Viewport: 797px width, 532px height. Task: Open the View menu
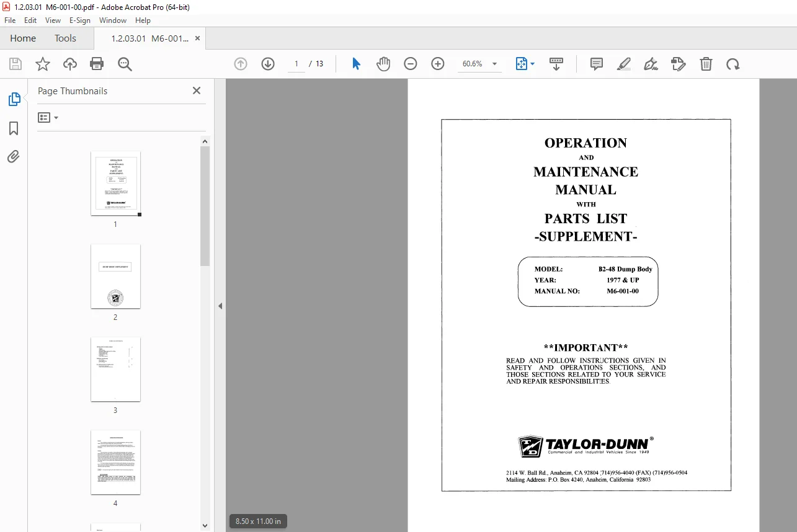pos(53,20)
